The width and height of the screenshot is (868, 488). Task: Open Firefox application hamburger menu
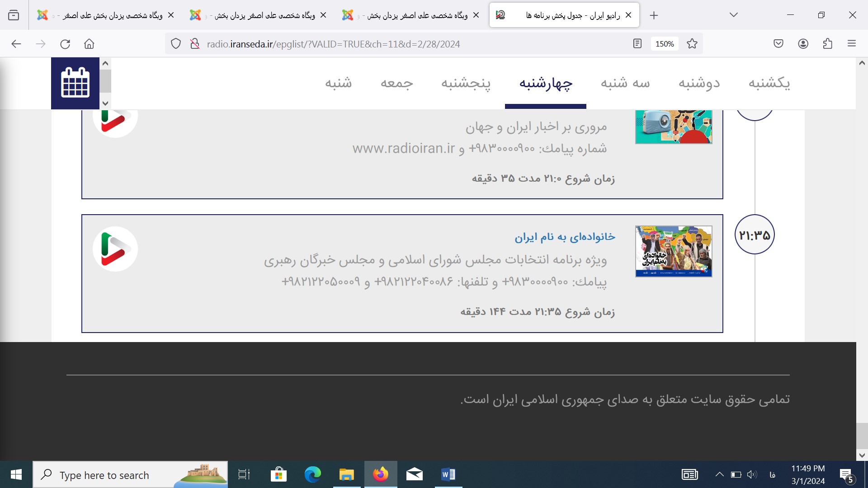pos(852,44)
